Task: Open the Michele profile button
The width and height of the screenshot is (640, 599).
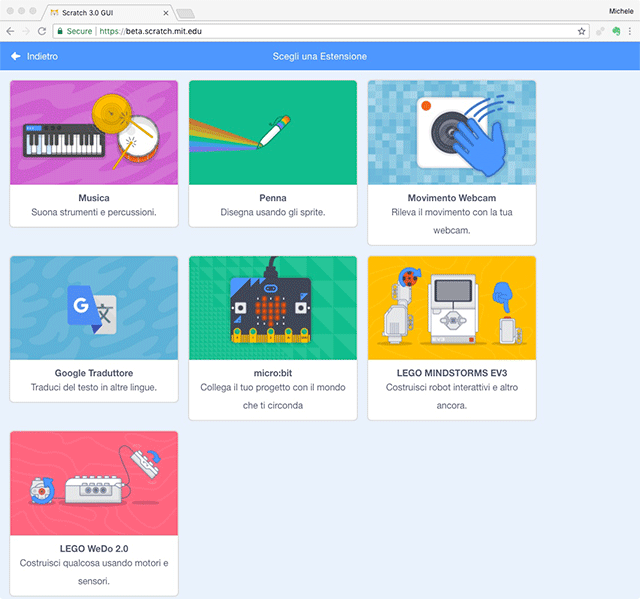Action: 620,10
